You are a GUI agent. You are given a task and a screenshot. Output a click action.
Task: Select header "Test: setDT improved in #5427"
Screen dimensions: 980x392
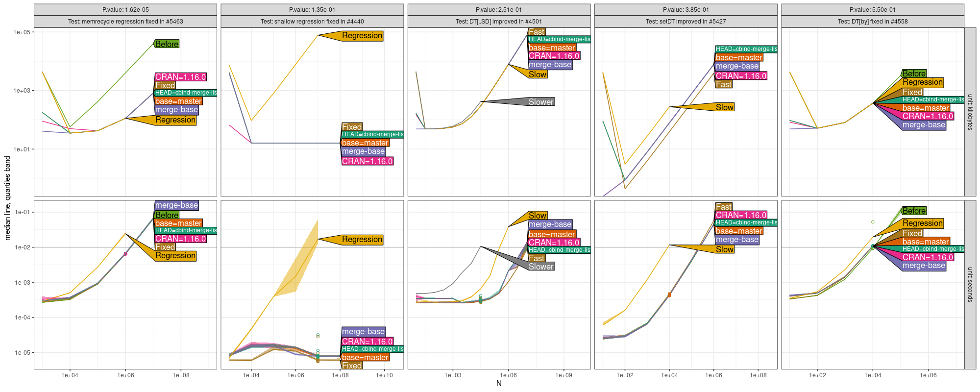point(686,22)
